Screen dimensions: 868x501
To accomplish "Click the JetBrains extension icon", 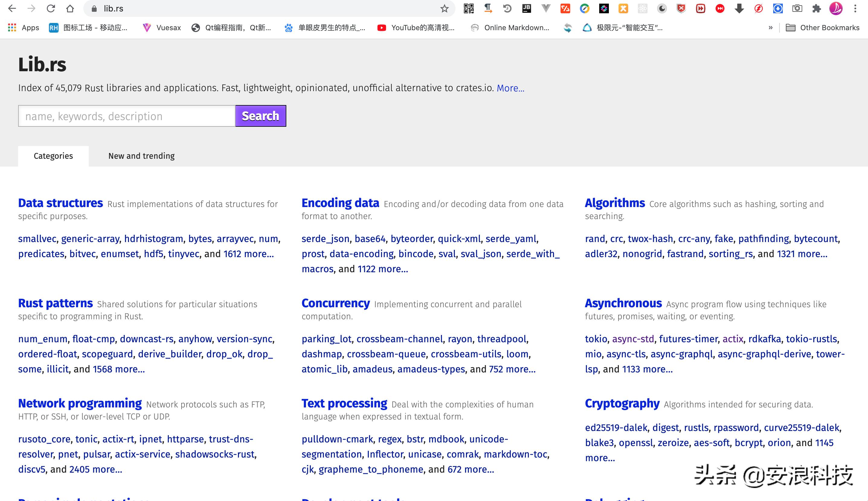I will [526, 9].
